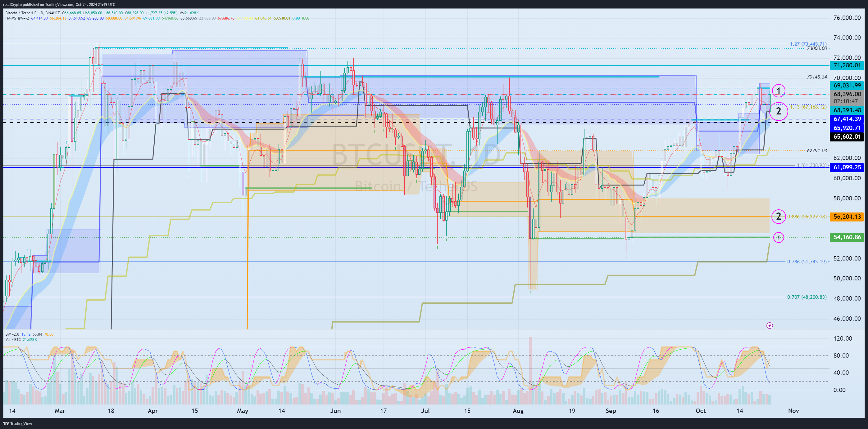Click the TradingView logo in the footer

(18, 423)
